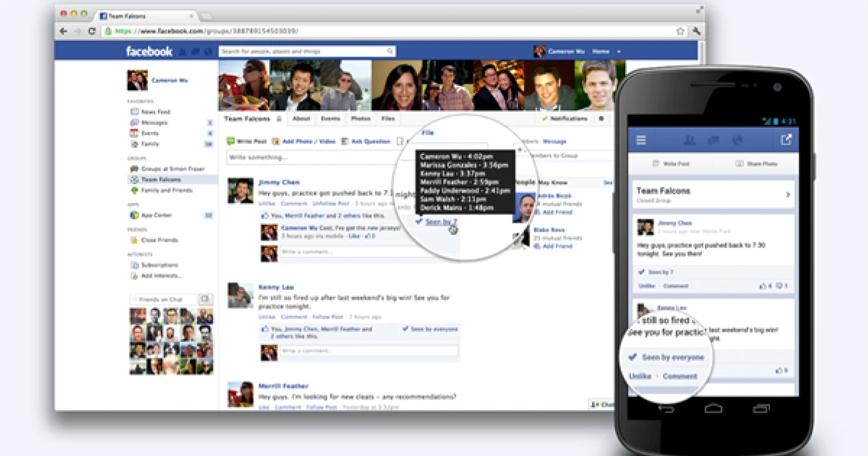Tap Write Post on the phone
868x456 pixels.
click(671, 164)
